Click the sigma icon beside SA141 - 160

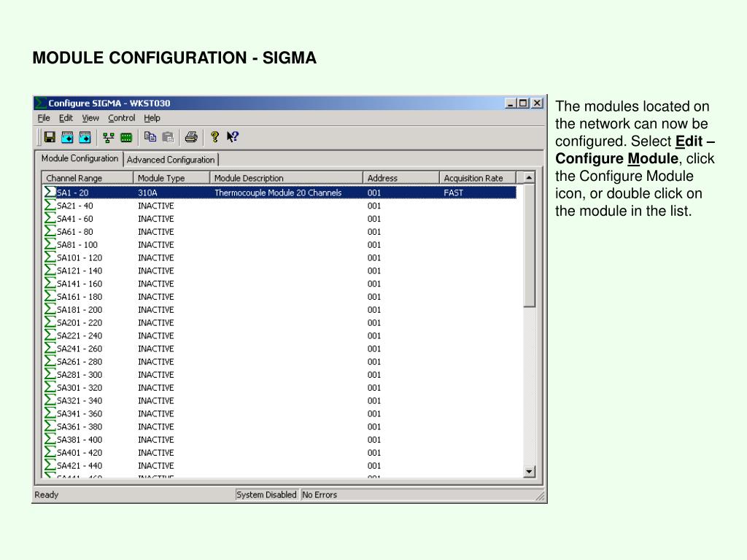(x=50, y=284)
